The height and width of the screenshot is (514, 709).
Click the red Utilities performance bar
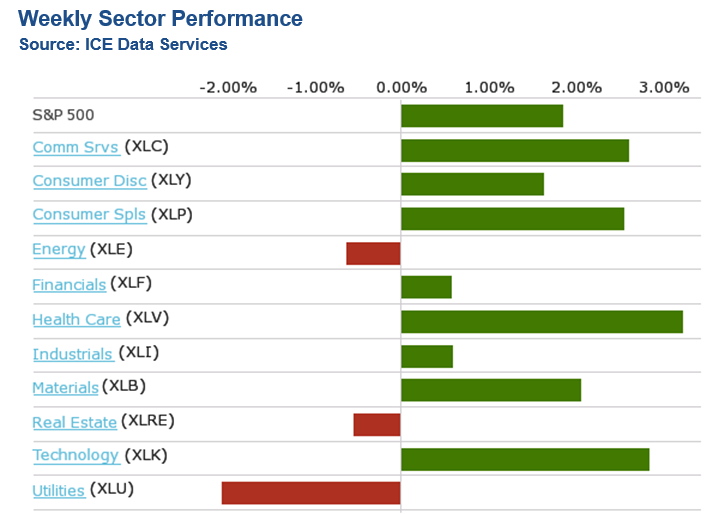click(x=311, y=493)
